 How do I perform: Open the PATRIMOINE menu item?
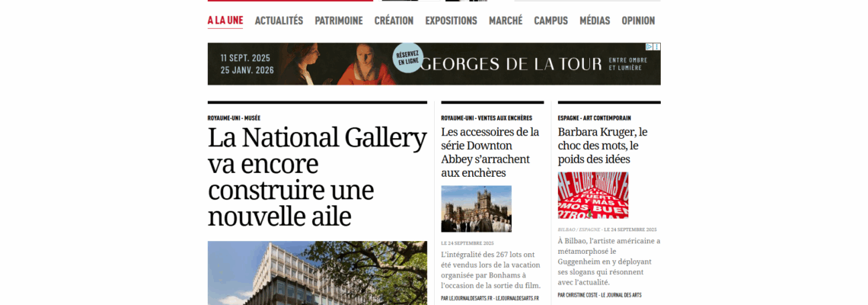[339, 21]
